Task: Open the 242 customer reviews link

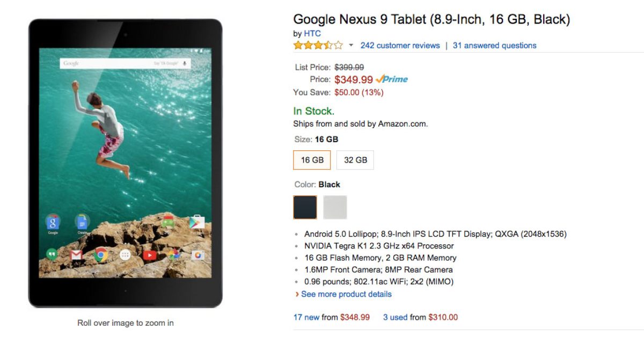Action: click(x=400, y=46)
